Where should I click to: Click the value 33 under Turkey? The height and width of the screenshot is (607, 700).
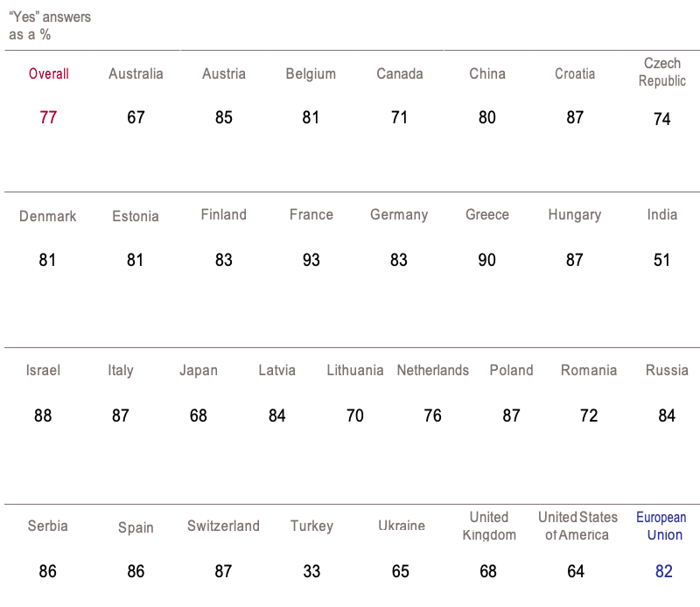(x=311, y=571)
